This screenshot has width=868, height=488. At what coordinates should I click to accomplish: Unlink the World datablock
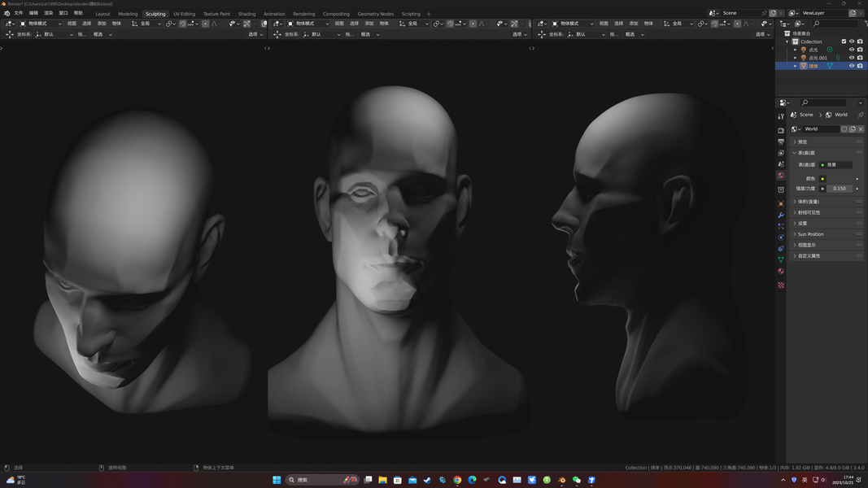pos(860,129)
